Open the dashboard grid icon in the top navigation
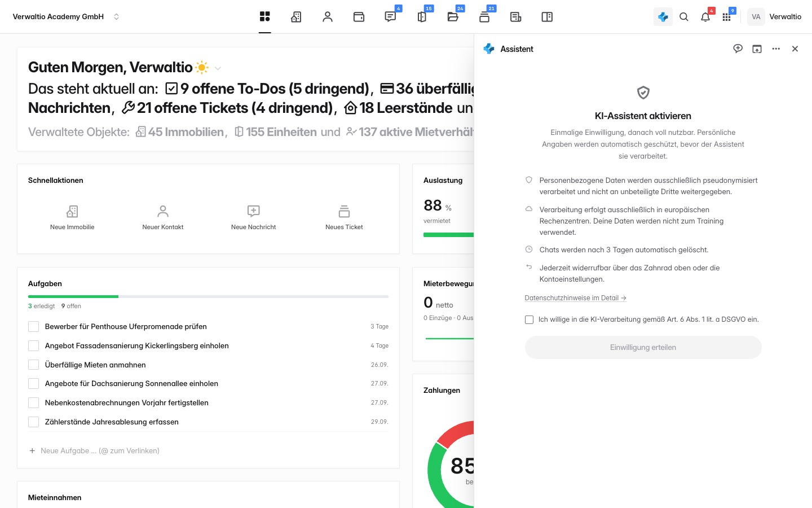812x508 pixels. click(x=265, y=17)
